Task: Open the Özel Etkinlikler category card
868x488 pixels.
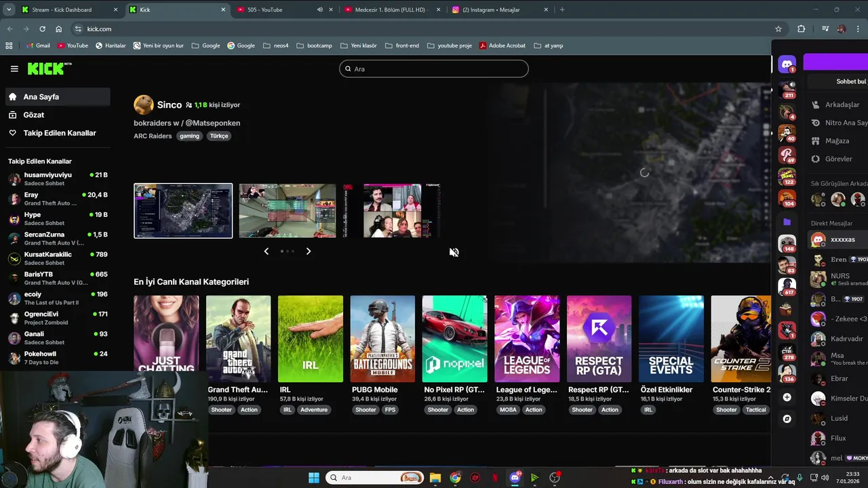Action: pyautogui.click(x=671, y=339)
